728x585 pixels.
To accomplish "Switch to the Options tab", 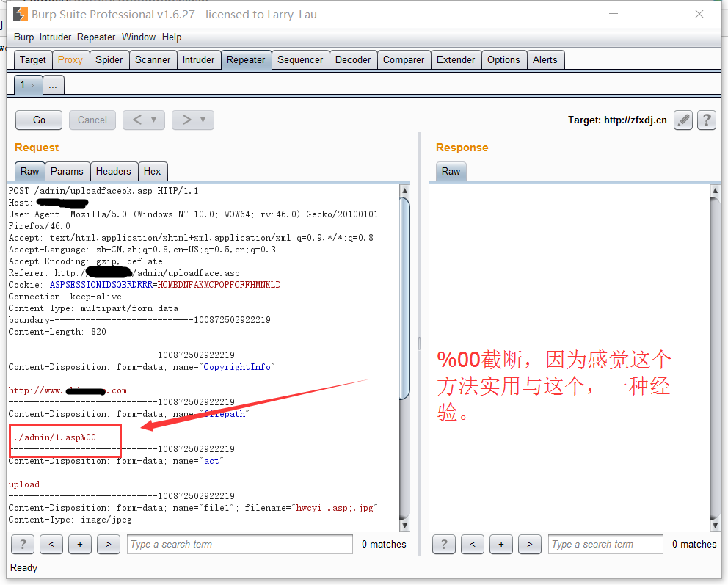I will (x=503, y=60).
